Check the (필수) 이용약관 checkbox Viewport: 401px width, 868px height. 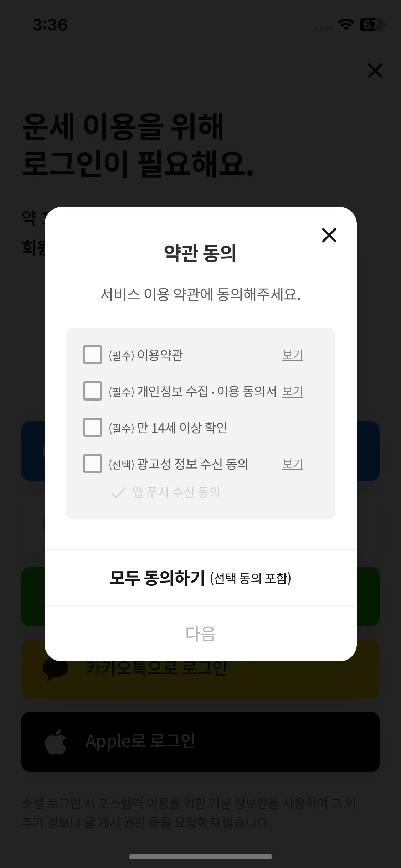coord(93,355)
